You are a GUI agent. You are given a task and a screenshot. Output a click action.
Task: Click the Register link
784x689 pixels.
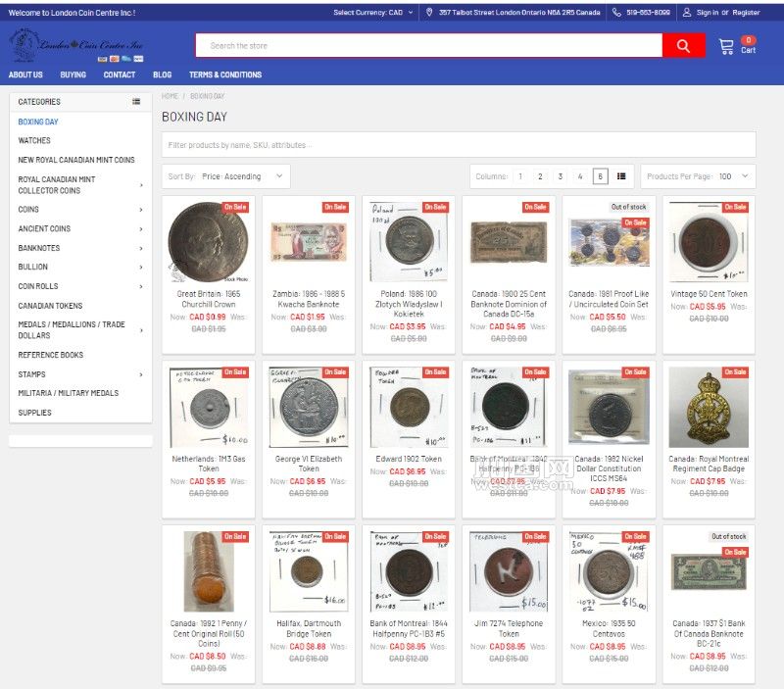pos(746,12)
